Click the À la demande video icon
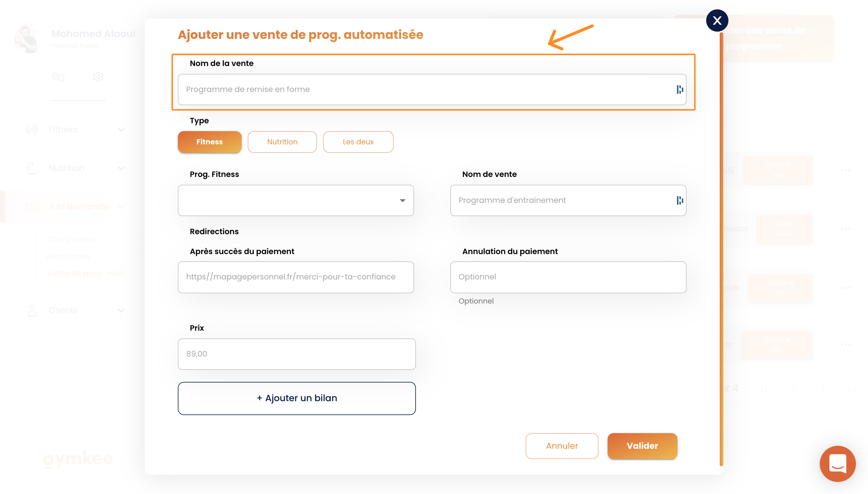This screenshot has width=868, height=494. tap(32, 207)
